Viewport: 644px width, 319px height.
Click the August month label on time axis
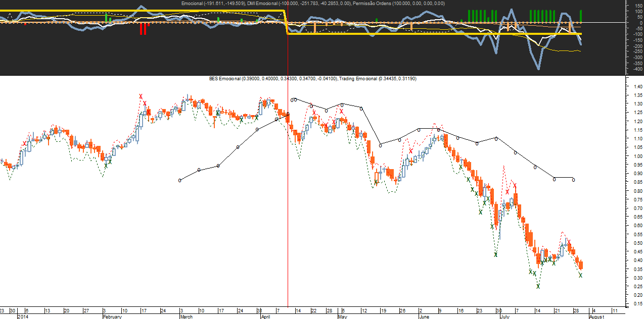coord(596,317)
